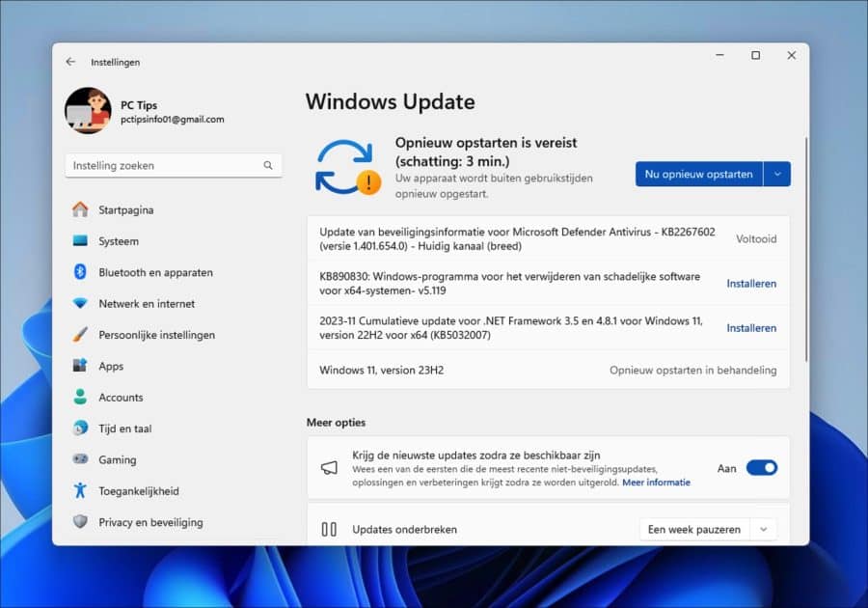This screenshot has height=608, width=868.
Task: Click the back arrow navigation icon
Action: [x=70, y=61]
